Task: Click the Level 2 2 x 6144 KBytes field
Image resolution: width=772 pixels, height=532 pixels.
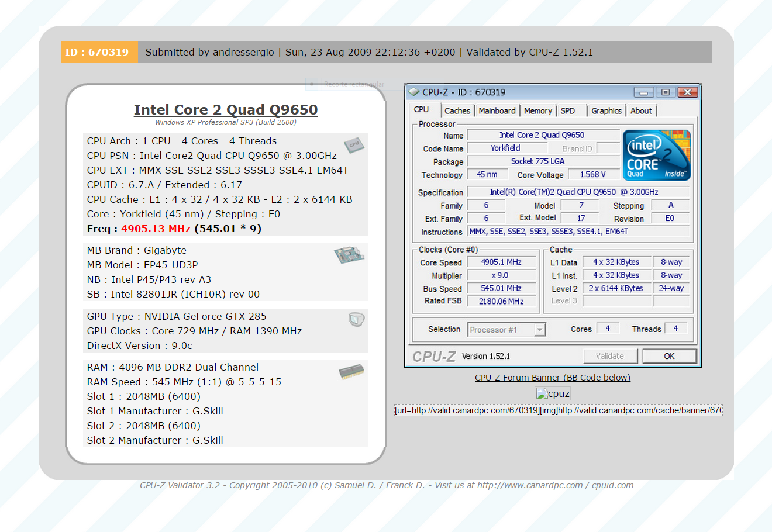Action: click(x=617, y=288)
